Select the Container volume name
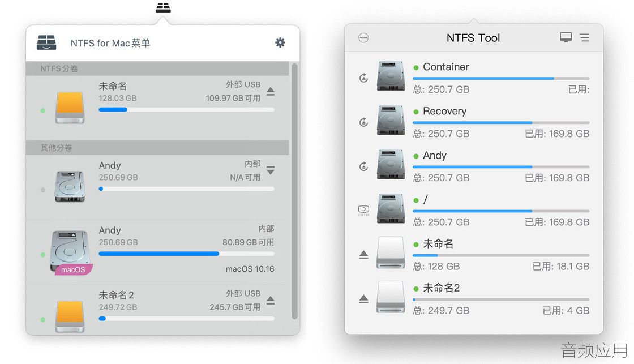 (x=446, y=67)
